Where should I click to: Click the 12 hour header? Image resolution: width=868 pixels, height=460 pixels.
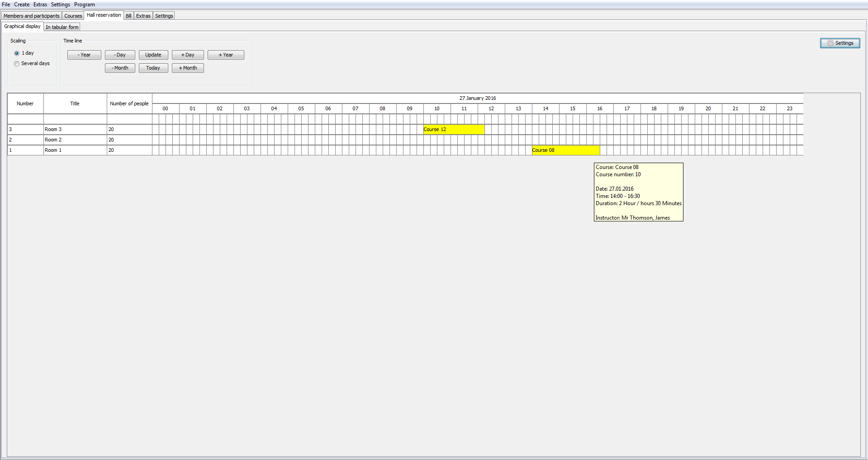[491, 109]
